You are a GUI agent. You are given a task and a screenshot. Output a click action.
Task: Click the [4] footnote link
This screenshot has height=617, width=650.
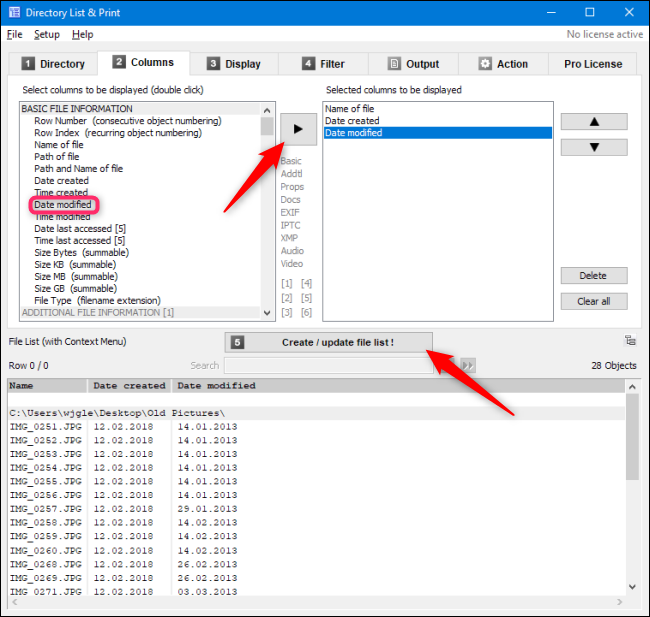pos(306,284)
